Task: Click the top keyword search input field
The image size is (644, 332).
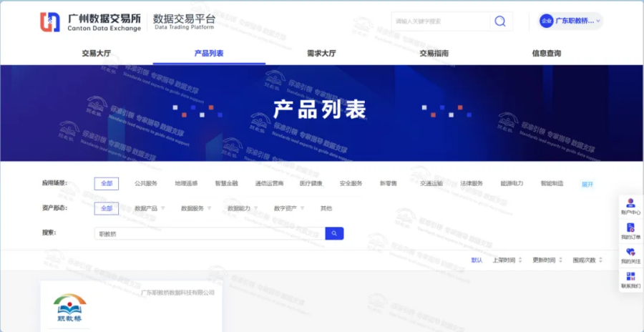Action: [x=441, y=21]
